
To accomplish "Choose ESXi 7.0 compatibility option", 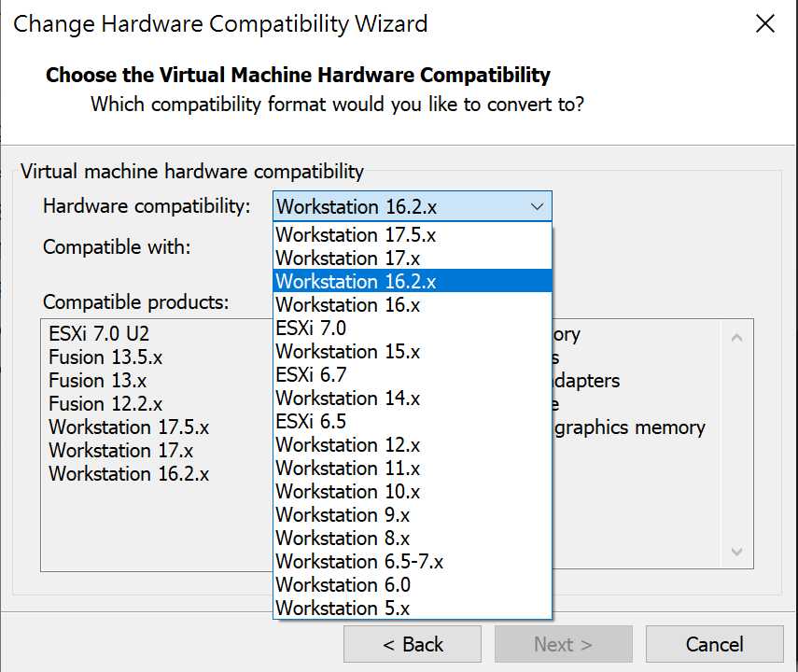I will tap(413, 329).
